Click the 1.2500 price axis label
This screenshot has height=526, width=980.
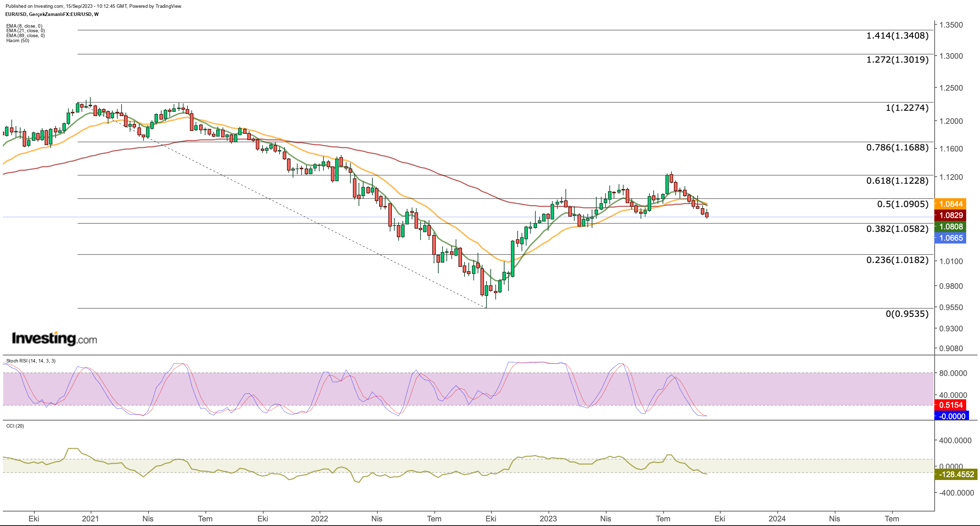click(951, 88)
